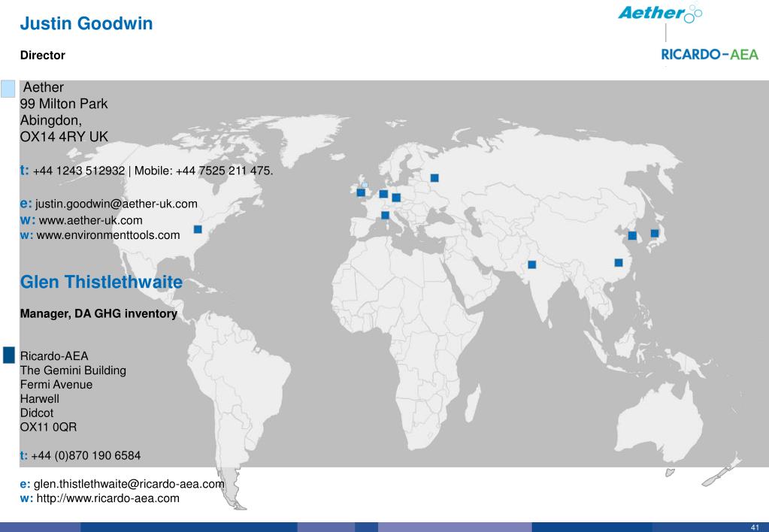This screenshot has width=769, height=532.
Task: Select the blue map marker over India
Action: [x=531, y=264]
